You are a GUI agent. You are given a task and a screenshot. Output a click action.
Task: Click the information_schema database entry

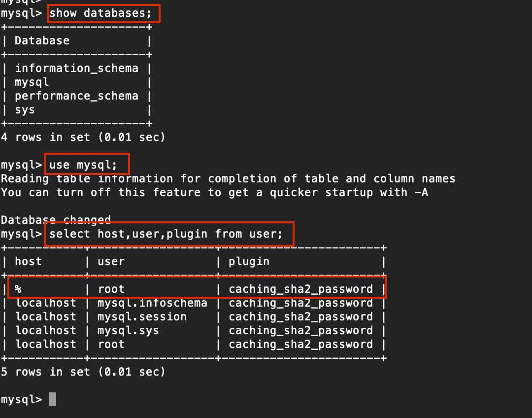76,68
